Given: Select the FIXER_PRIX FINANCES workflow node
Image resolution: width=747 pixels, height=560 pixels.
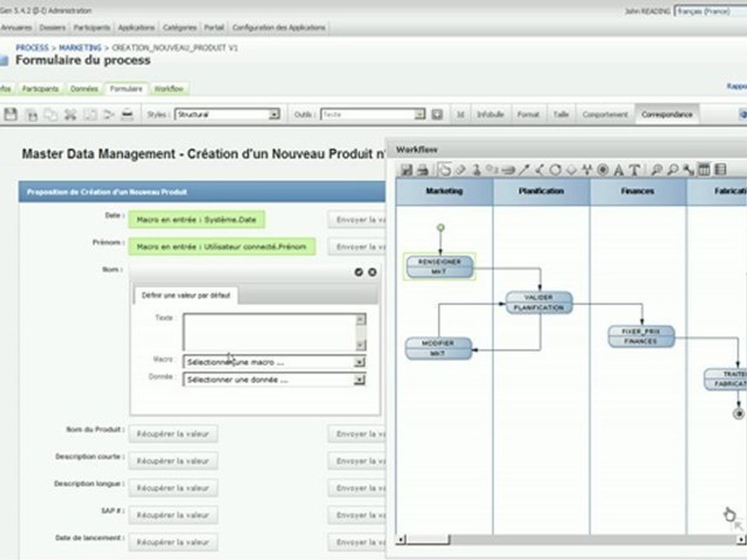Looking at the screenshot, I should pyautogui.click(x=641, y=336).
